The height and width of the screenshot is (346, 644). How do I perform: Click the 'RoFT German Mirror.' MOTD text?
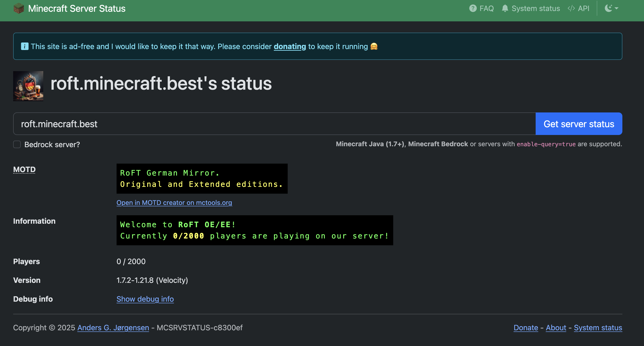click(170, 173)
